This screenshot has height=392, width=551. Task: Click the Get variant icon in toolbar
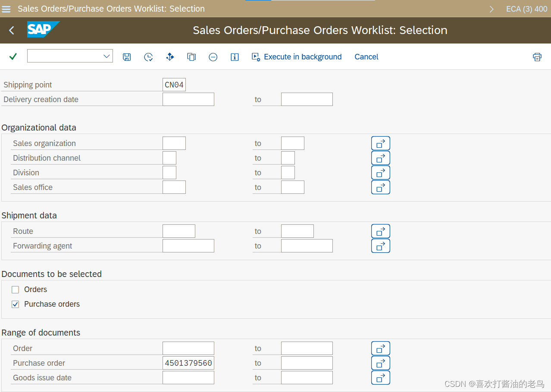click(170, 57)
